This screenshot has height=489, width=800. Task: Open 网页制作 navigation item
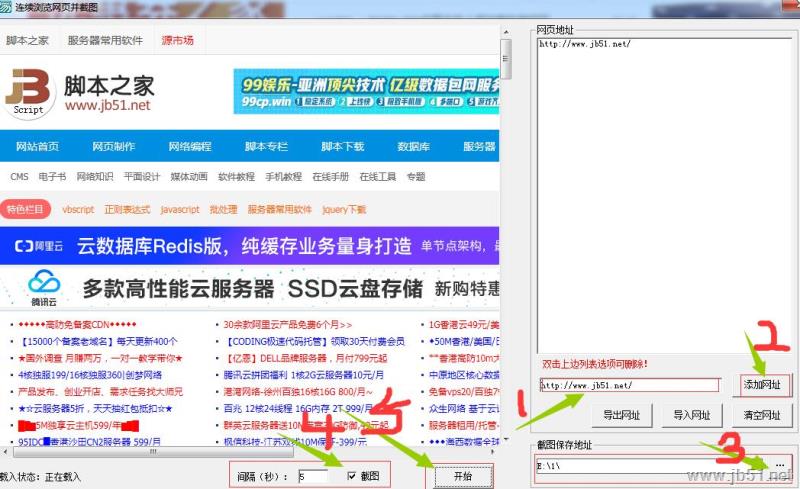click(113, 146)
